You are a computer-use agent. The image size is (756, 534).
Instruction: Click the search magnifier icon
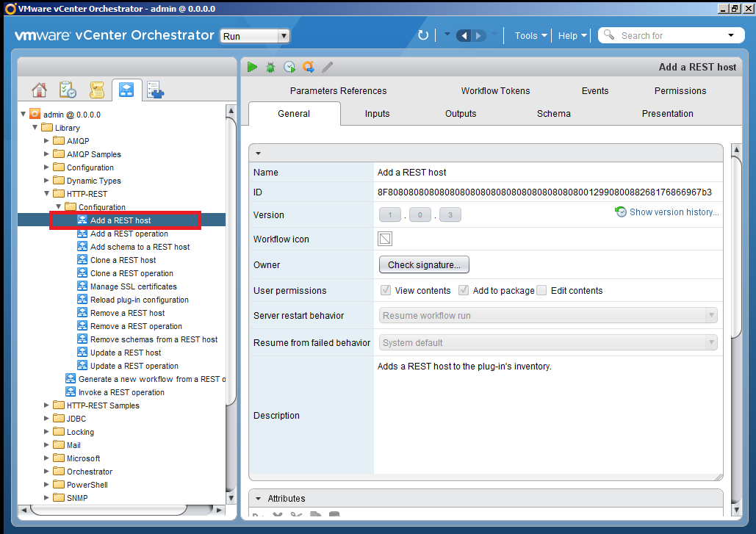[610, 35]
